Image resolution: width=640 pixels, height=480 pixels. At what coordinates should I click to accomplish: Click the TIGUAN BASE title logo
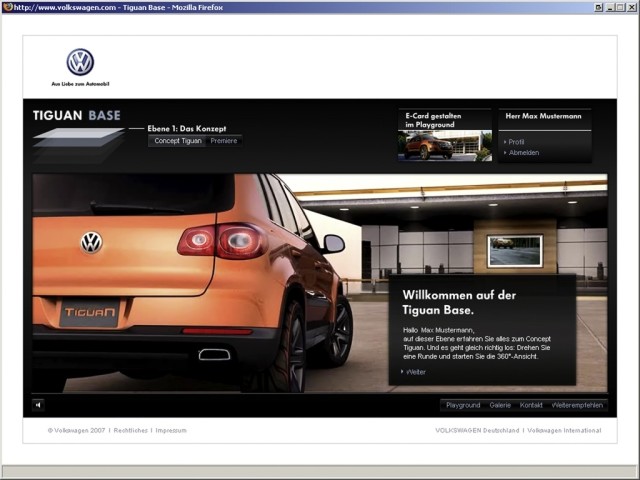77,116
